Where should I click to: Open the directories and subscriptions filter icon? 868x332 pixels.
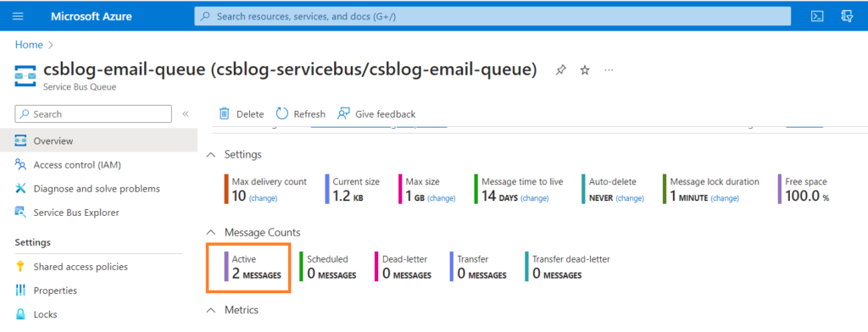847,16
